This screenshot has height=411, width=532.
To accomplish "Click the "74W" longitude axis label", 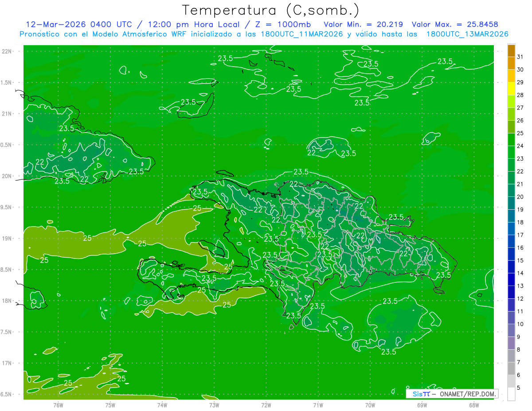I will coord(162,405).
